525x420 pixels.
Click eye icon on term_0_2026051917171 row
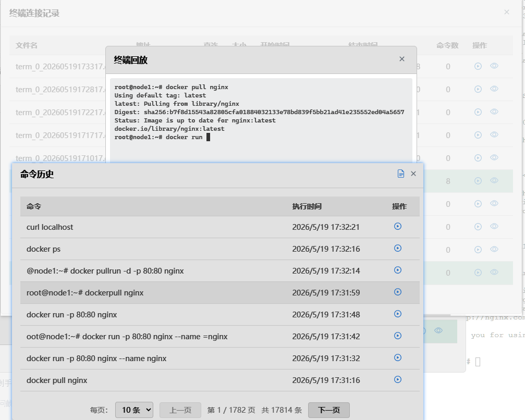pos(494,134)
